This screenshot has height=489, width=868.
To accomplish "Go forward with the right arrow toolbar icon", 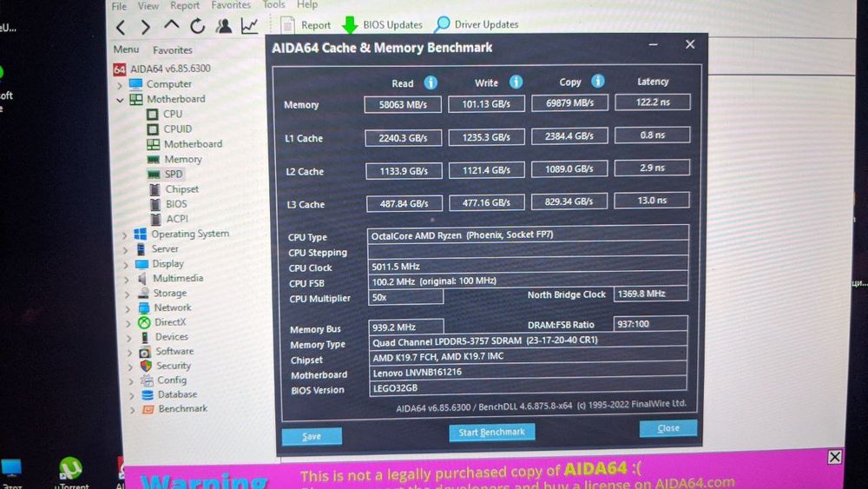I will [x=145, y=27].
